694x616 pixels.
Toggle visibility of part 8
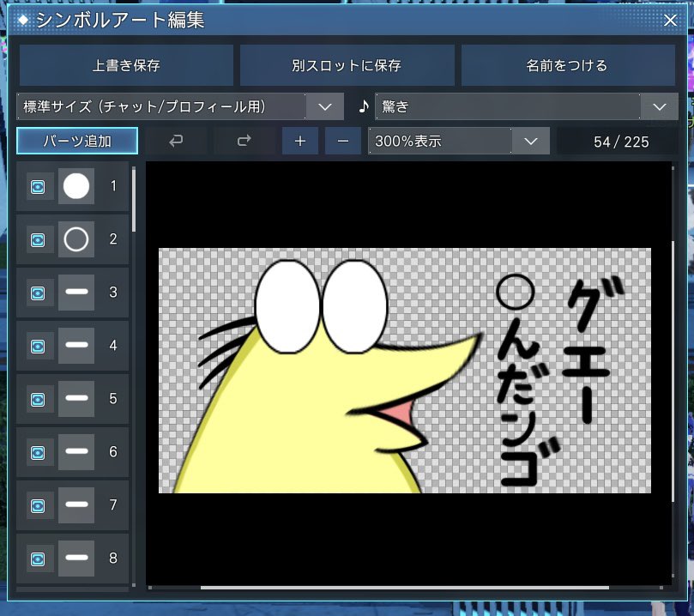coord(36,559)
